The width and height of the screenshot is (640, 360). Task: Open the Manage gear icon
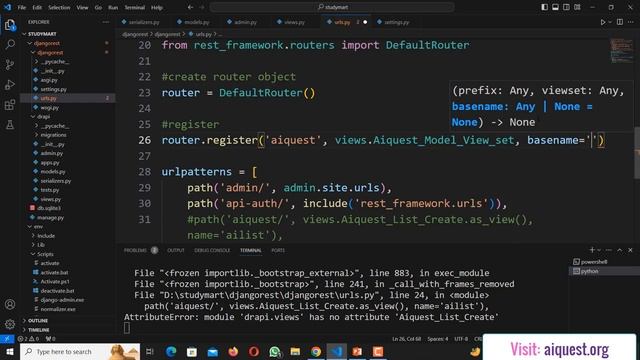point(10,324)
